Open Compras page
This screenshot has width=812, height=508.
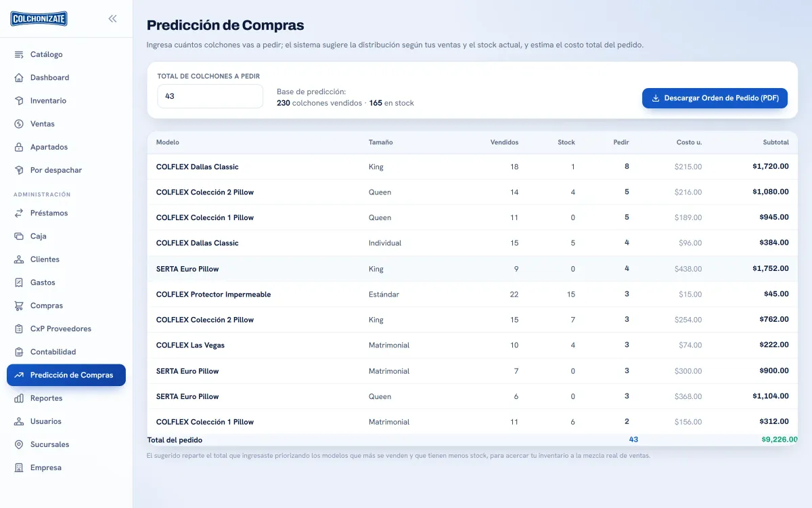tap(66, 305)
